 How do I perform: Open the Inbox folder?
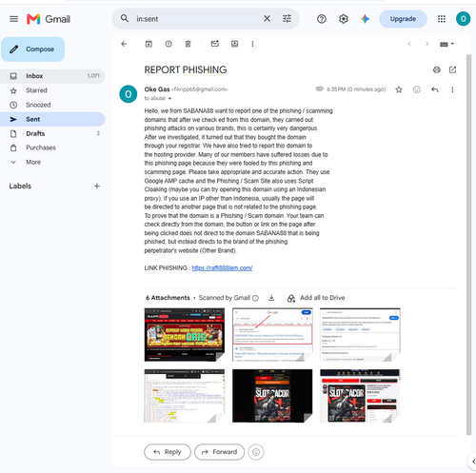(x=52, y=76)
